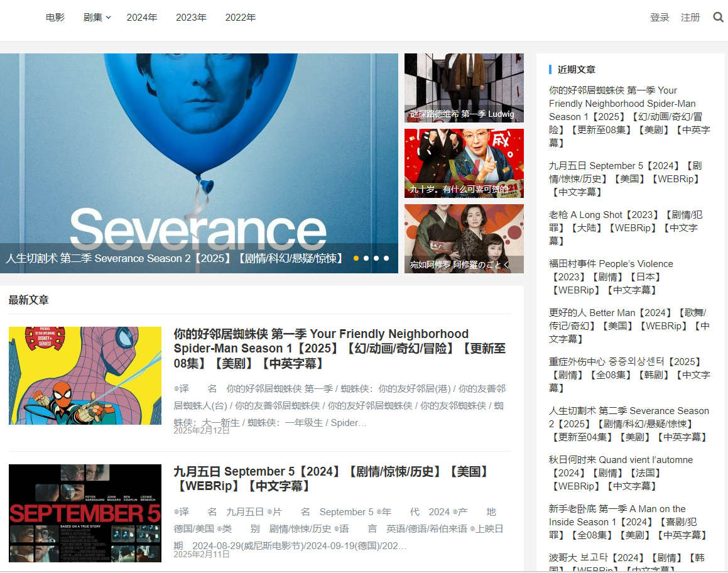Go to the 2024年 category
This screenshot has width=728, height=573.
pyautogui.click(x=141, y=17)
